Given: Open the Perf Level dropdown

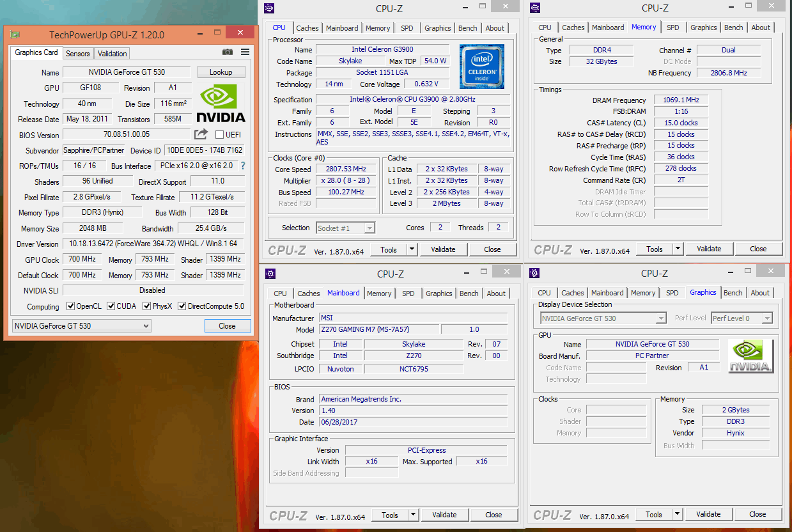Looking at the screenshot, I should pyautogui.click(x=742, y=318).
